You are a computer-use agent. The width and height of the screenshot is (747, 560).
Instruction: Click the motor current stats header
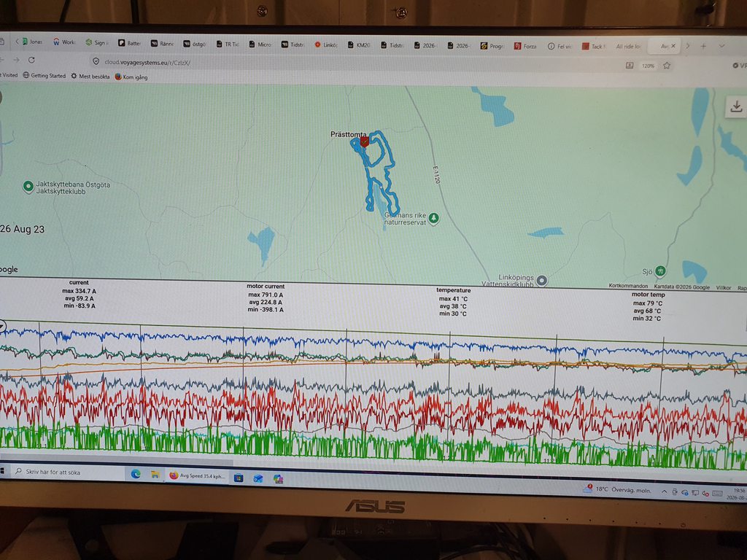[x=266, y=286]
